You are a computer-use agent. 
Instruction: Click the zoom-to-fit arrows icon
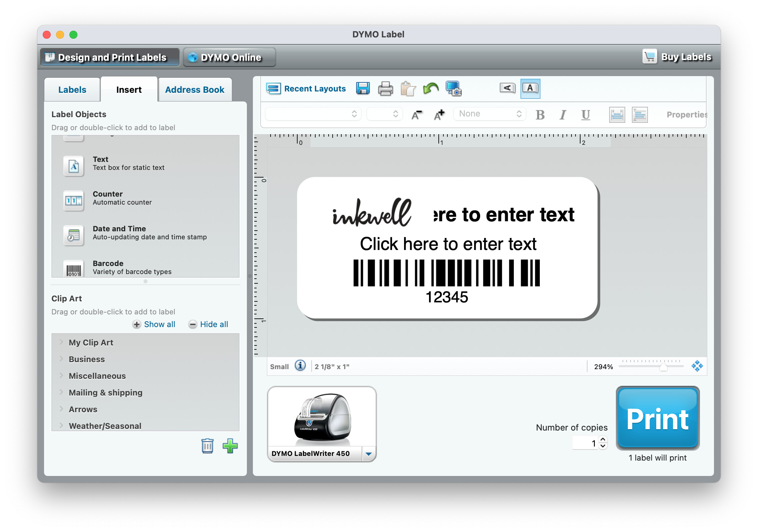697,366
